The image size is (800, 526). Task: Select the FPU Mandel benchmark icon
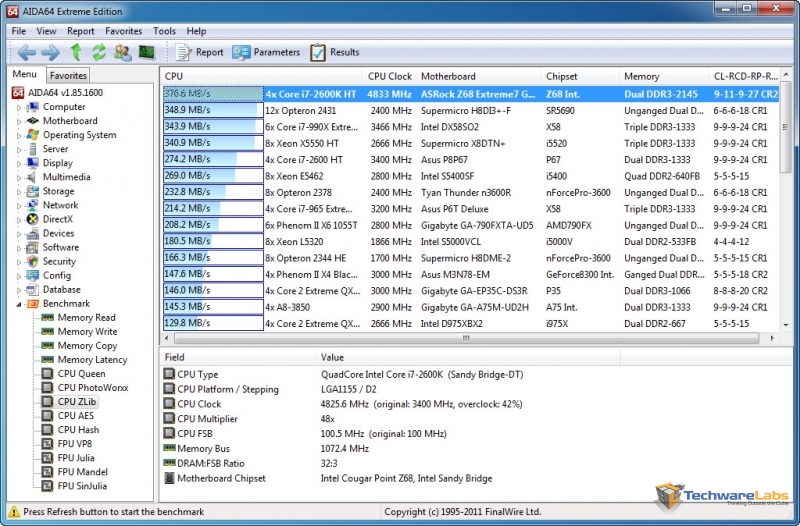[x=47, y=472]
